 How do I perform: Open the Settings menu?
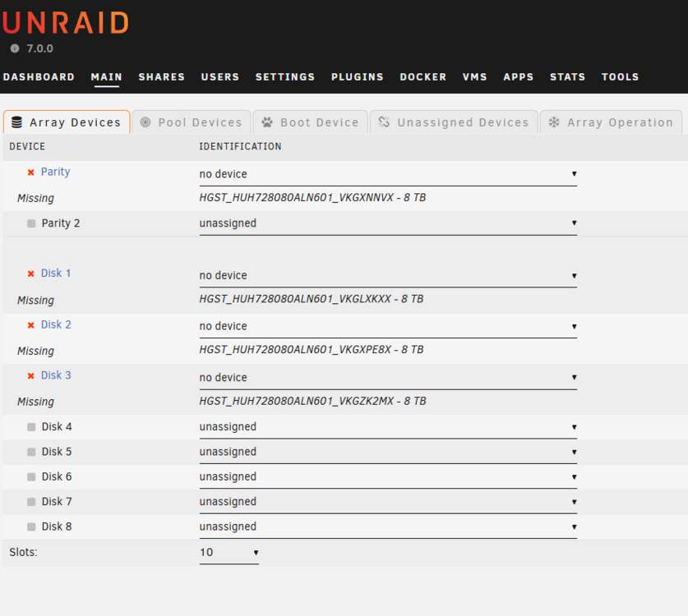click(x=285, y=77)
